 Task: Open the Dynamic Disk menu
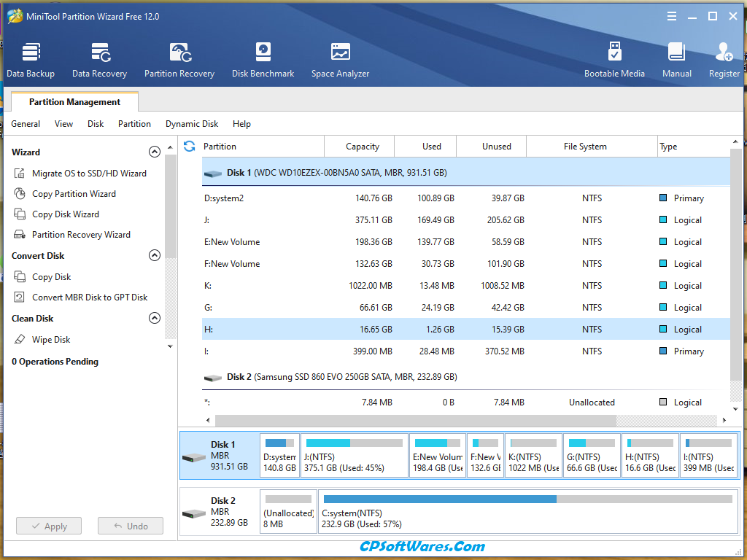click(192, 124)
